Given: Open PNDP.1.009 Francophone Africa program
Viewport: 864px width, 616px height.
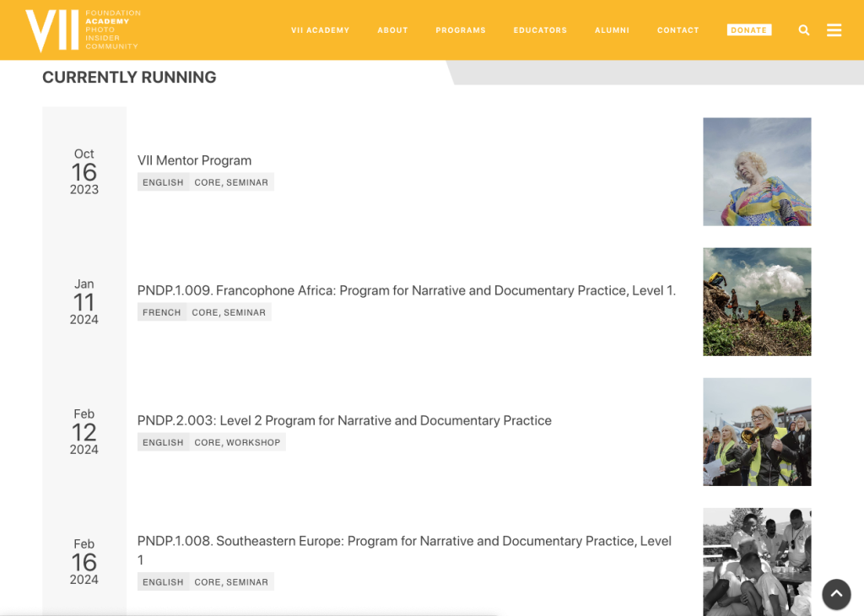Looking at the screenshot, I should (406, 290).
